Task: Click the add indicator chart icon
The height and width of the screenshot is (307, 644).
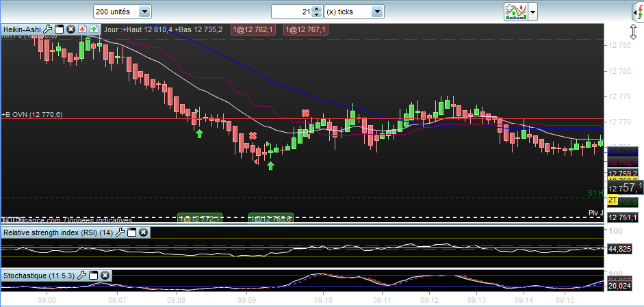Action: pos(515,12)
